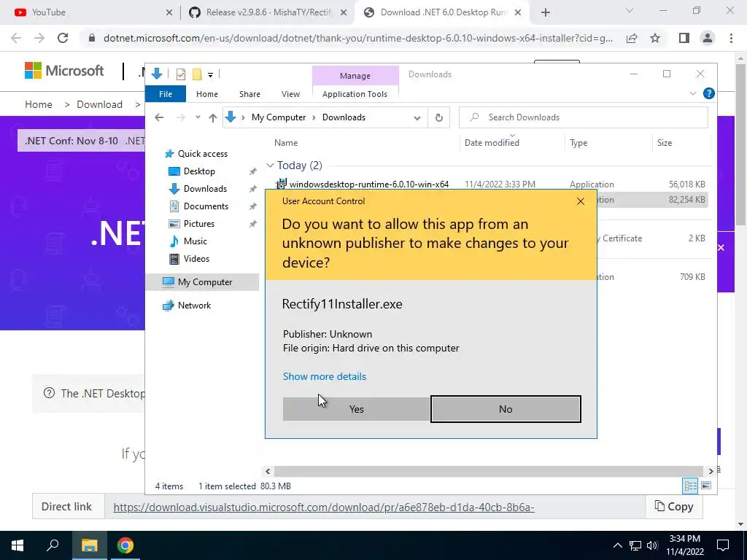Sort by Name column header
Image resolution: width=747 pixels, height=560 pixels.
[x=286, y=143]
